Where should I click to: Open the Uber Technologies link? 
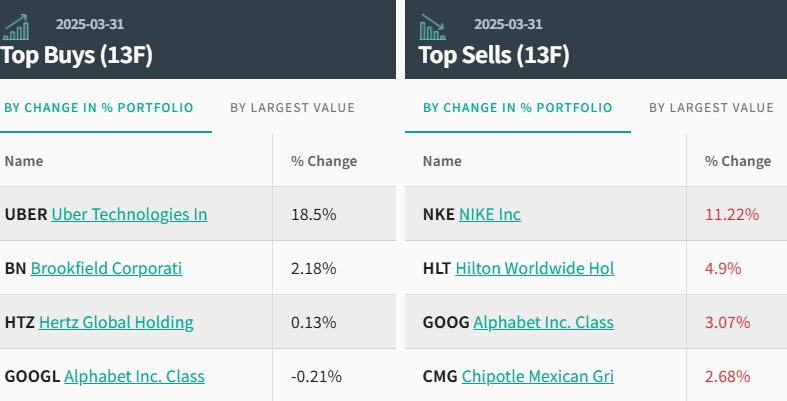129,214
